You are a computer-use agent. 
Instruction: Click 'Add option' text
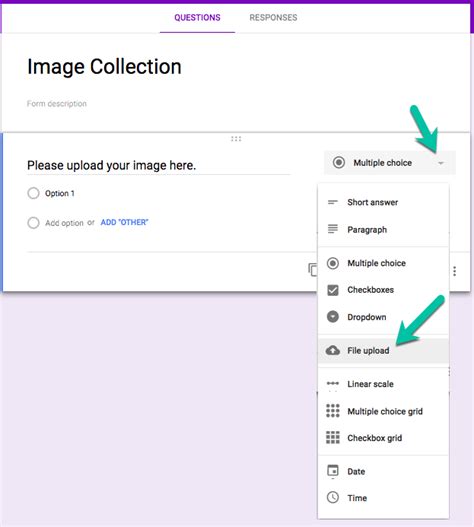click(64, 223)
